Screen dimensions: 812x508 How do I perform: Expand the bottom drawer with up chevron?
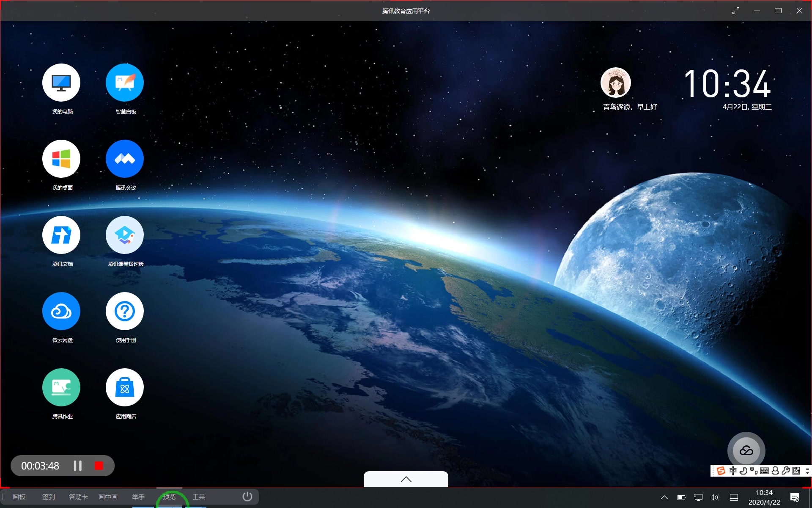click(x=406, y=479)
